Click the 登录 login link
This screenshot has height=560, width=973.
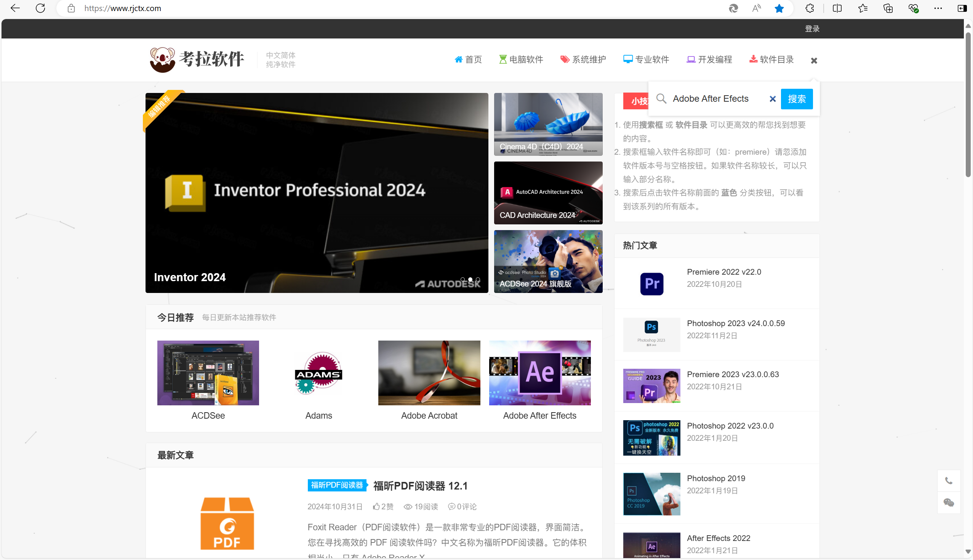[x=812, y=29]
